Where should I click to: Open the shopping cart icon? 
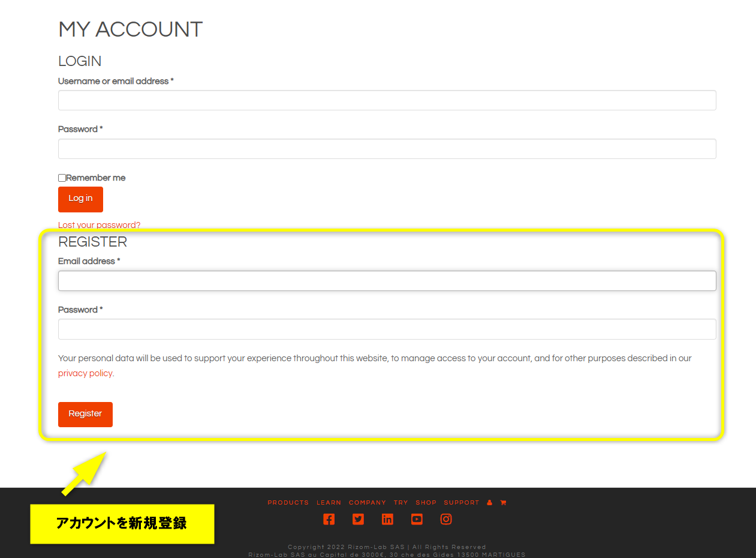(503, 503)
